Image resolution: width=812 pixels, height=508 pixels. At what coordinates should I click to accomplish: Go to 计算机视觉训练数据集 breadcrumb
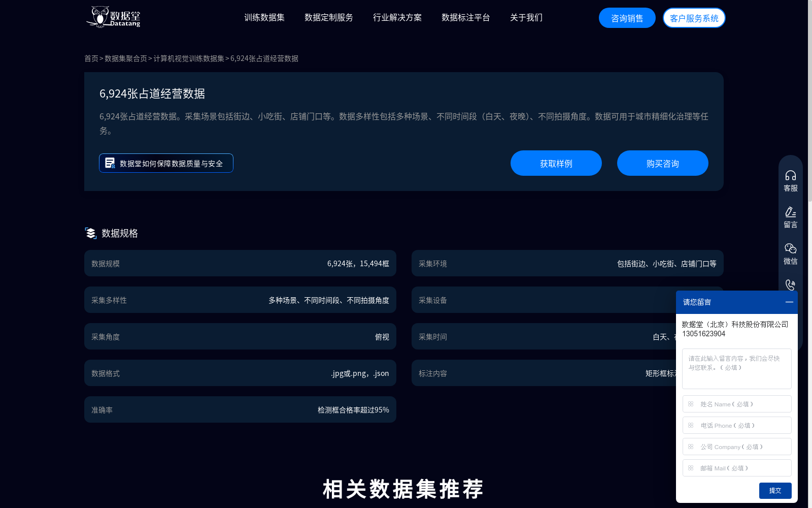click(x=189, y=58)
